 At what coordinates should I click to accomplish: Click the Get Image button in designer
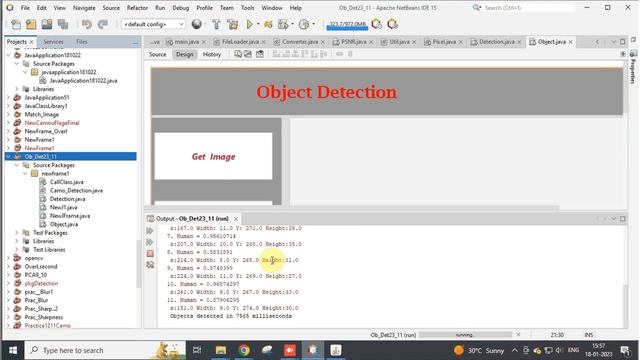point(213,156)
